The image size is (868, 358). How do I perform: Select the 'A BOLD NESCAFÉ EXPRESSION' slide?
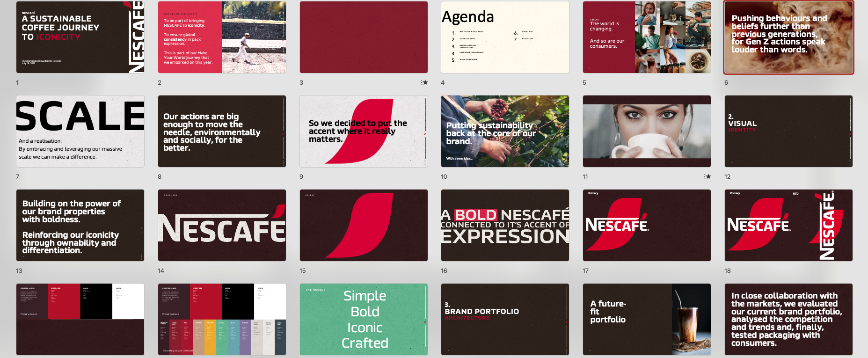[x=505, y=226]
